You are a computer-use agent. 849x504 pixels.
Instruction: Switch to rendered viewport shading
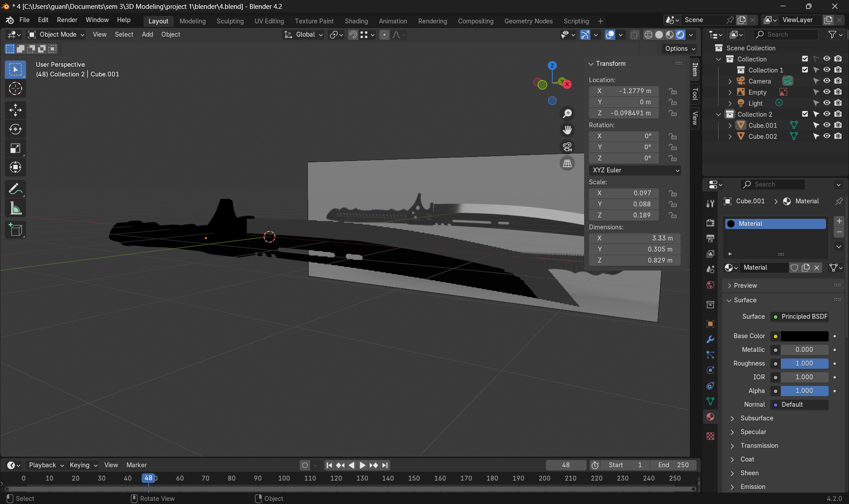coord(681,34)
